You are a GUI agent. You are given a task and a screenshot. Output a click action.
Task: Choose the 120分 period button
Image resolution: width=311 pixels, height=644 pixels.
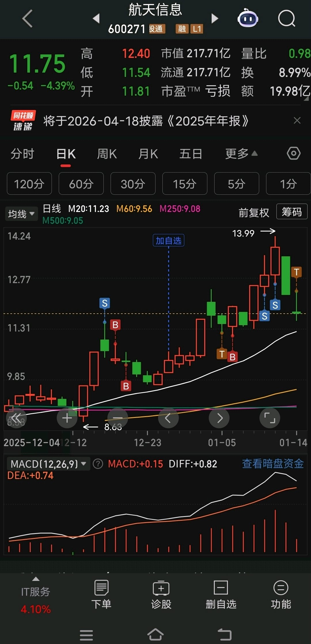(x=29, y=183)
